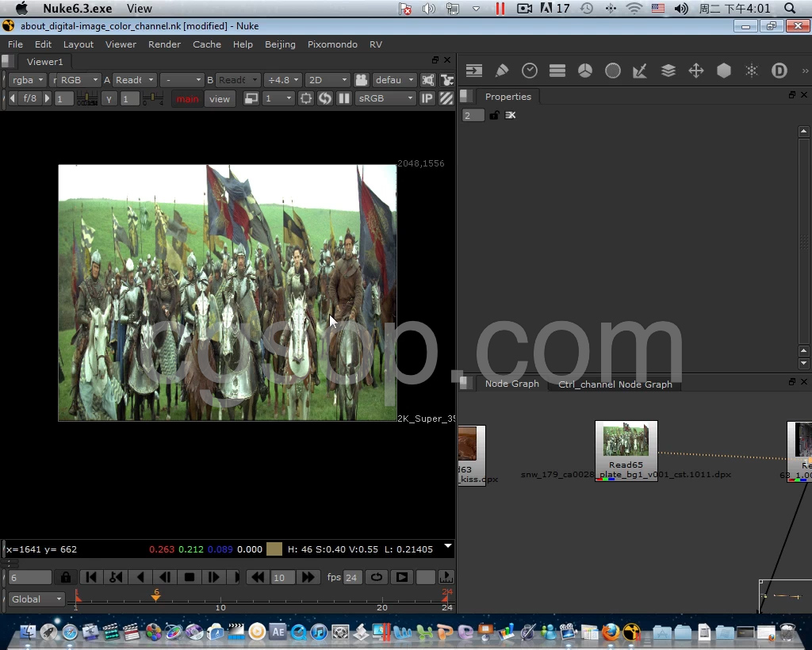
Task: Click the sampled pixel color swatch
Action: click(x=274, y=549)
